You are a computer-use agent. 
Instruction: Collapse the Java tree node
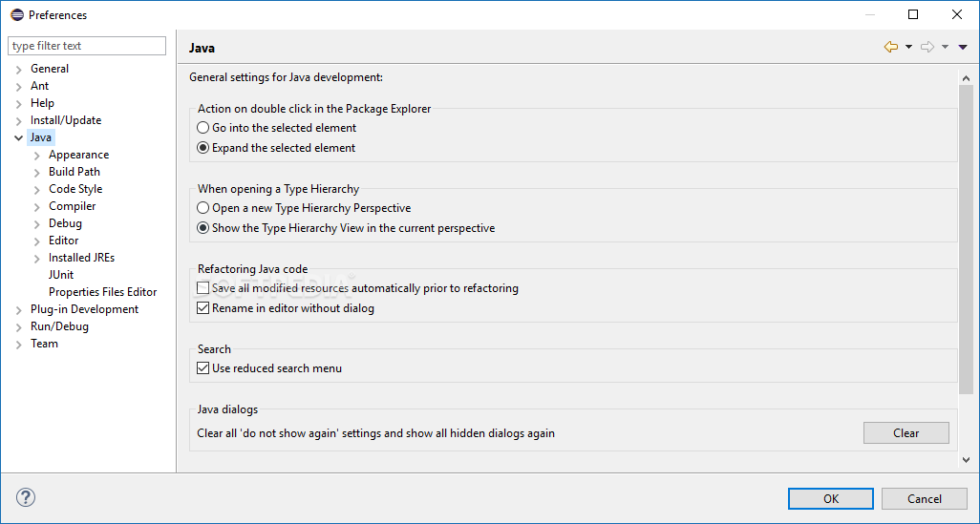[x=19, y=137]
